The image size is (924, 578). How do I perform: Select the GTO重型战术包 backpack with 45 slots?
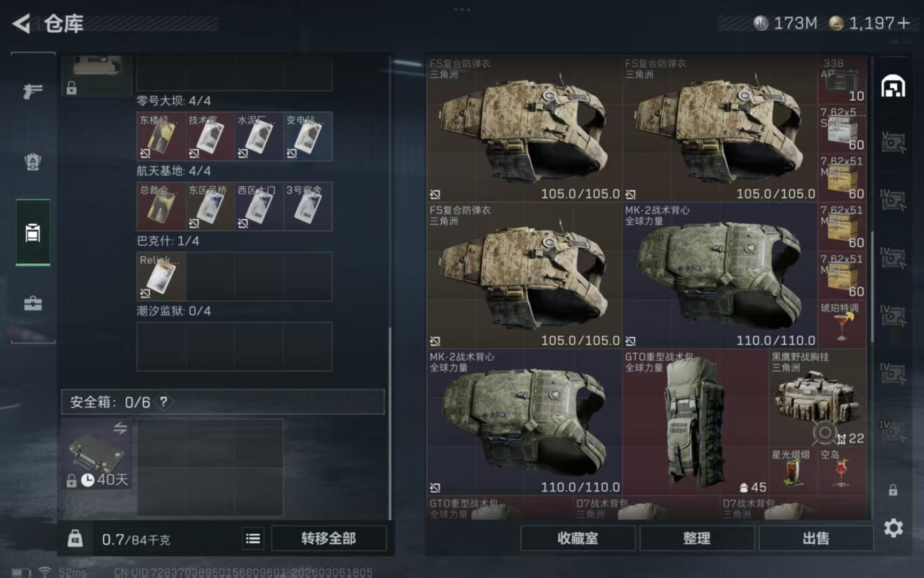click(x=695, y=422)
